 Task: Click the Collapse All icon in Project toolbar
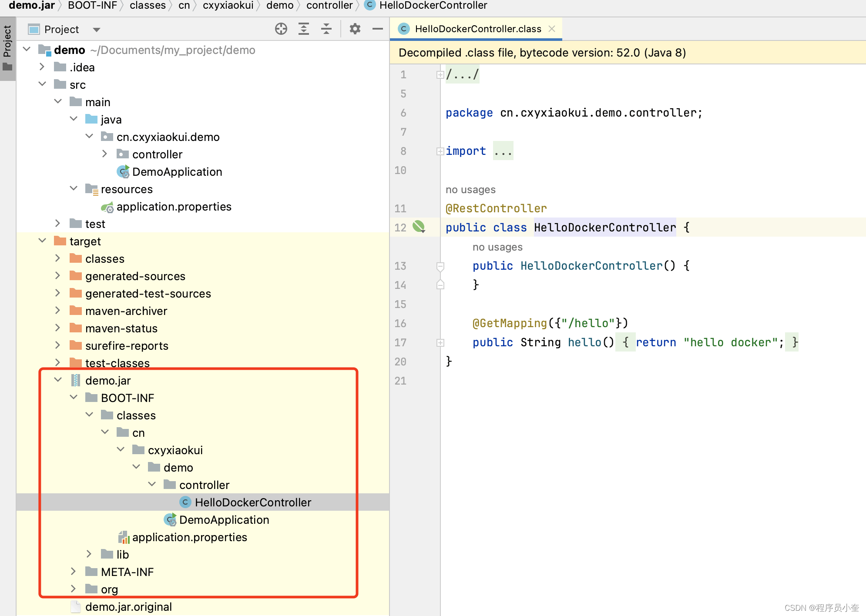326,29
